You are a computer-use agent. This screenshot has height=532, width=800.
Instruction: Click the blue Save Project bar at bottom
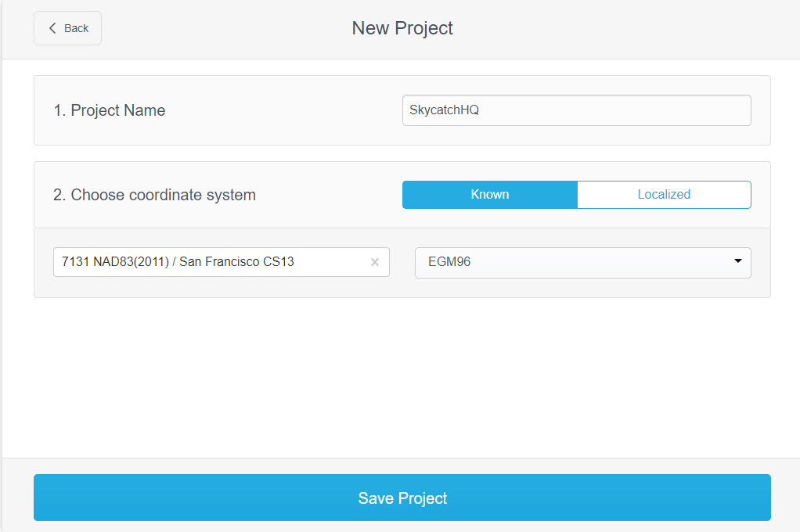402,498
